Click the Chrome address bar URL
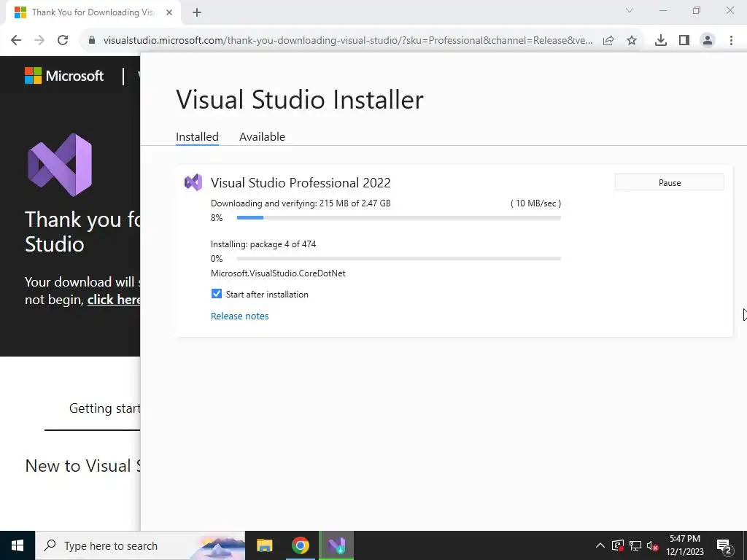747x560 pixels. click(x=348, y=41)
